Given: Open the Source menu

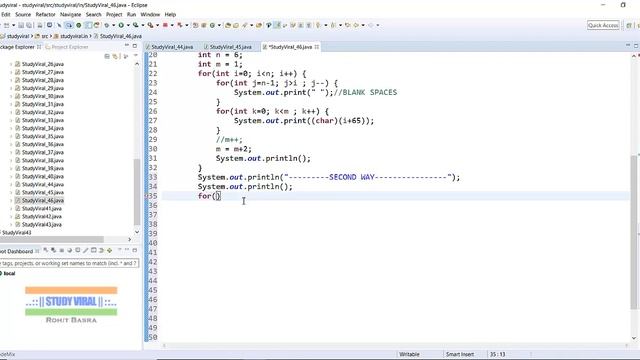Looking at the screenshot, I should 23,14.
